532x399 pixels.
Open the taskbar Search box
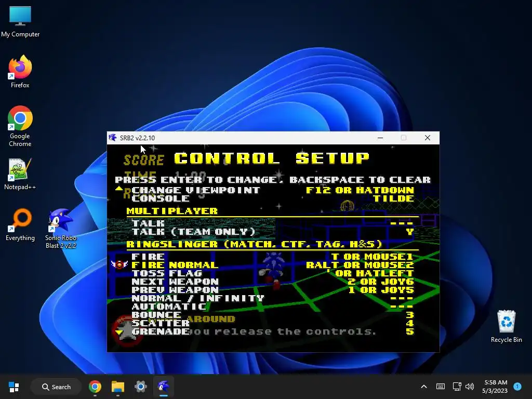tap(56, 387)
